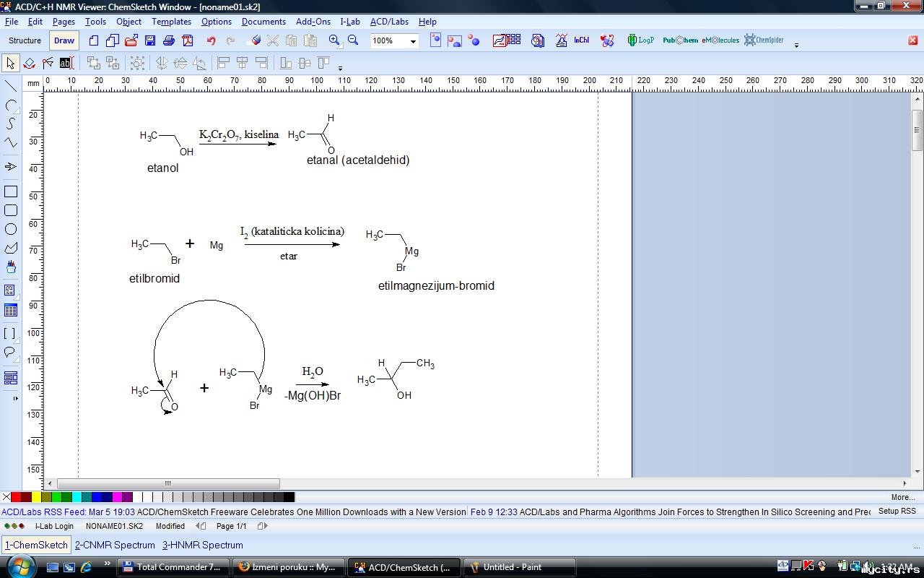The height and width of the screenshot is (578, 924).
Task: Pick the yellow color swatch
Action: (36, 497)
